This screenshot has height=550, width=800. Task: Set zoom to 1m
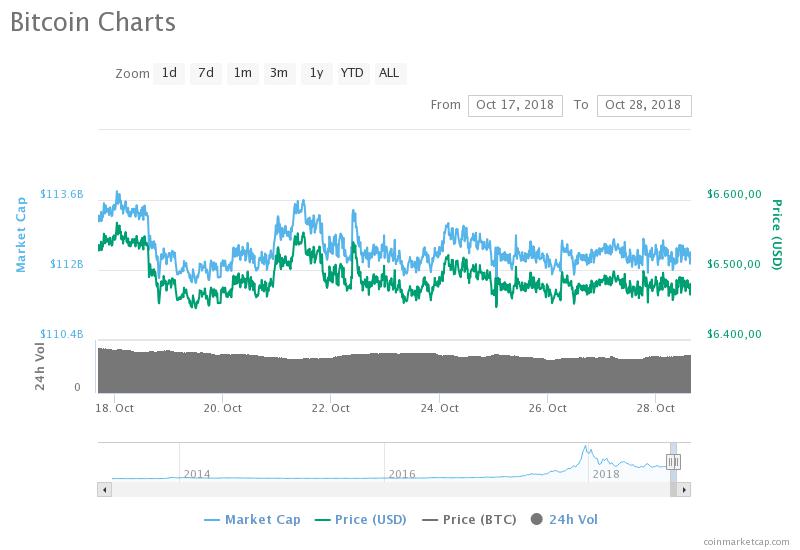pyautogui.click(x=242, y=73)
